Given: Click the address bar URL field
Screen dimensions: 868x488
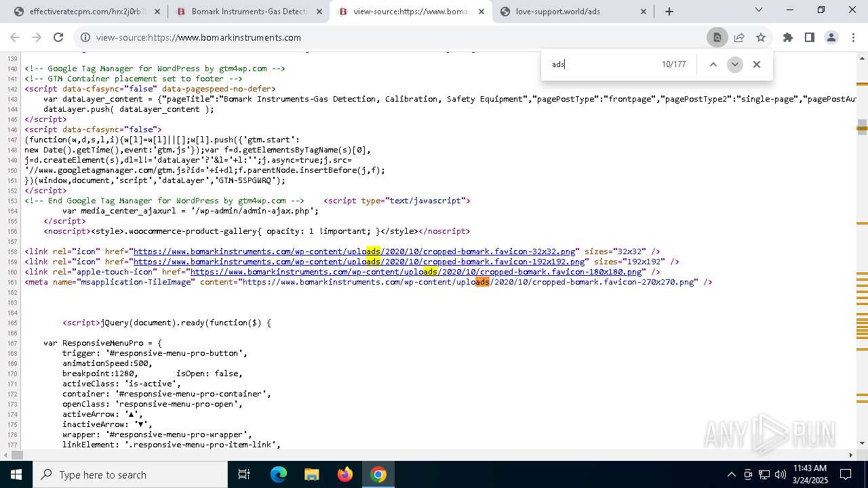Looking at the screenshot, I should point(400,38).
